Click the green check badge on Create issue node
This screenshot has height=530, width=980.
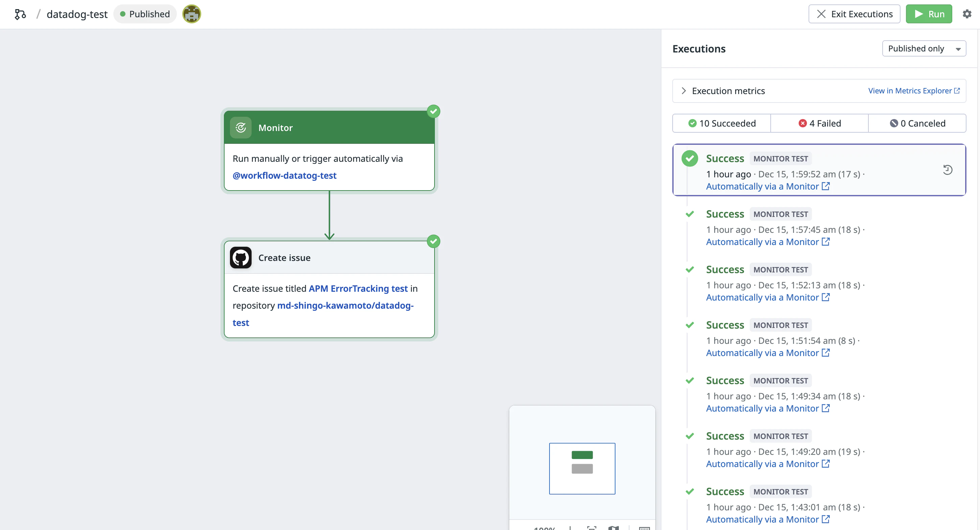point(433,241)
